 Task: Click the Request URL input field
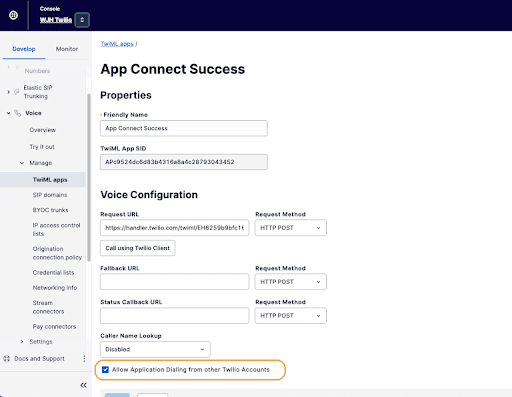tap(174, 228)
